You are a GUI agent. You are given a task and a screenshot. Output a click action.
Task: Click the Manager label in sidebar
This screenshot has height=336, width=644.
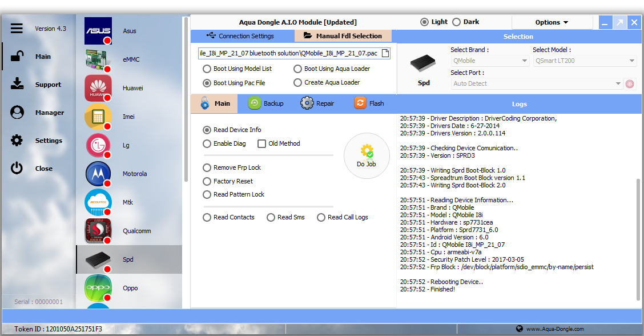[x=50, y=113]
